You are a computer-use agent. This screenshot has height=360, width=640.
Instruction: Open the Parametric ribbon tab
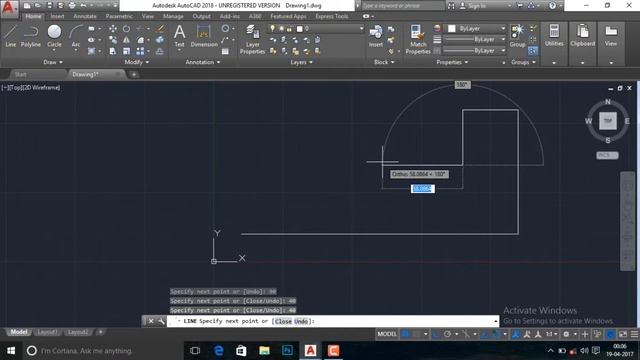pyautogui.click(x=119, y=16)
